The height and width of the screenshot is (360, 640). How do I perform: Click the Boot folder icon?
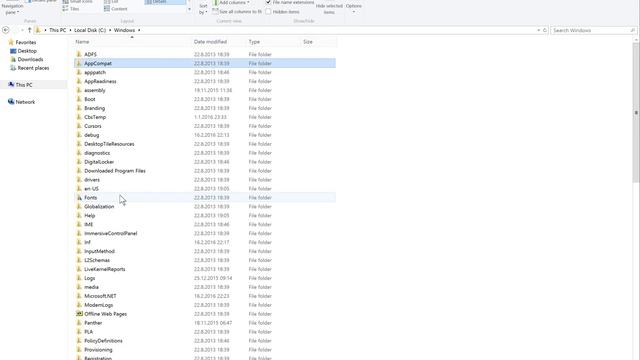pyautogui.click(x=79, y=99)
